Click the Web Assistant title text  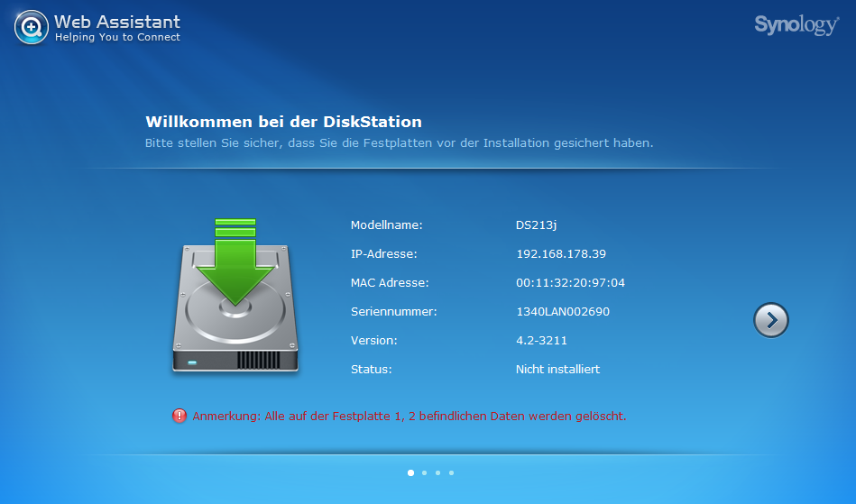pos(117,22)
